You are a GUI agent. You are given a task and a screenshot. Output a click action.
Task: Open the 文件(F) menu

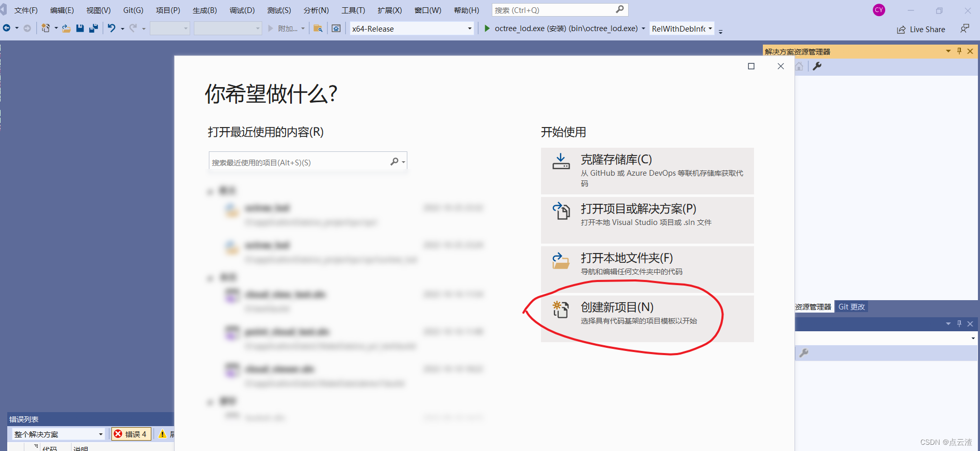pos(26,10)
